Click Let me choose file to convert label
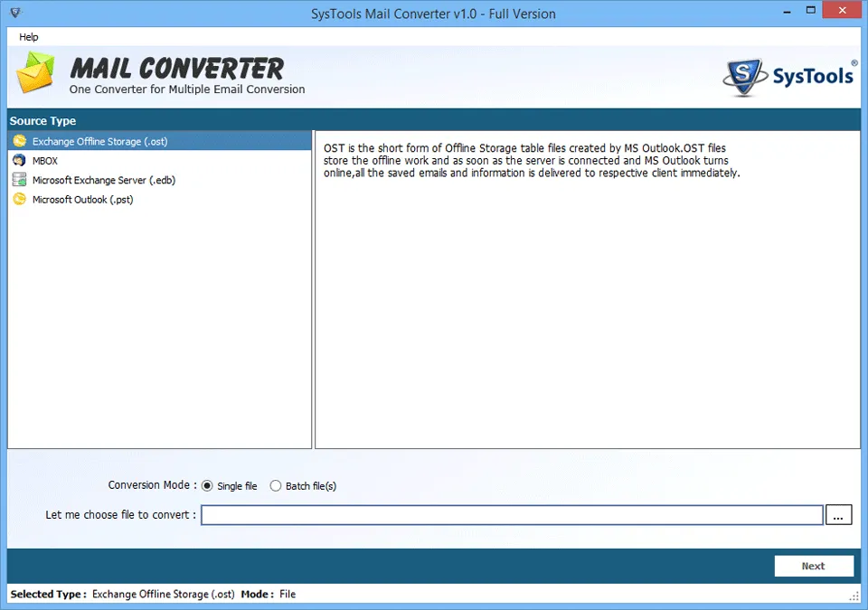This screenshot has width=868, height=610. coord(120,515)
